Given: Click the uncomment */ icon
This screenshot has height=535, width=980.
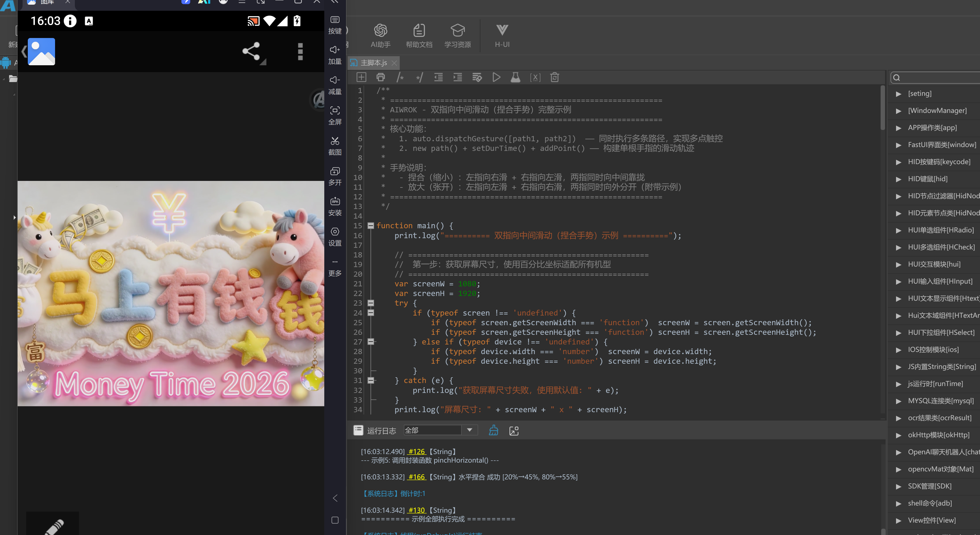Looking at the screenshot, I should [419, 77].
